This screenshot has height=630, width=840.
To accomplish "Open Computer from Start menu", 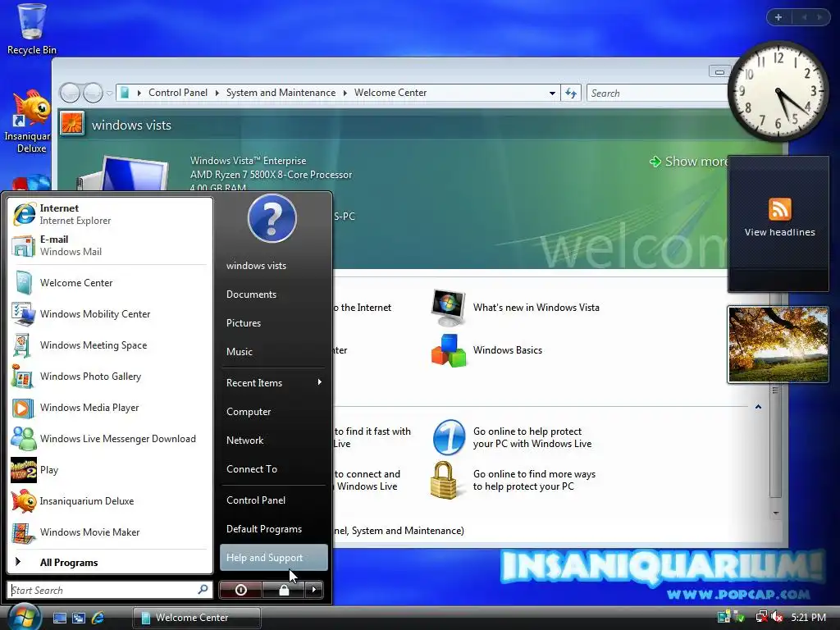I will point(274,412).
